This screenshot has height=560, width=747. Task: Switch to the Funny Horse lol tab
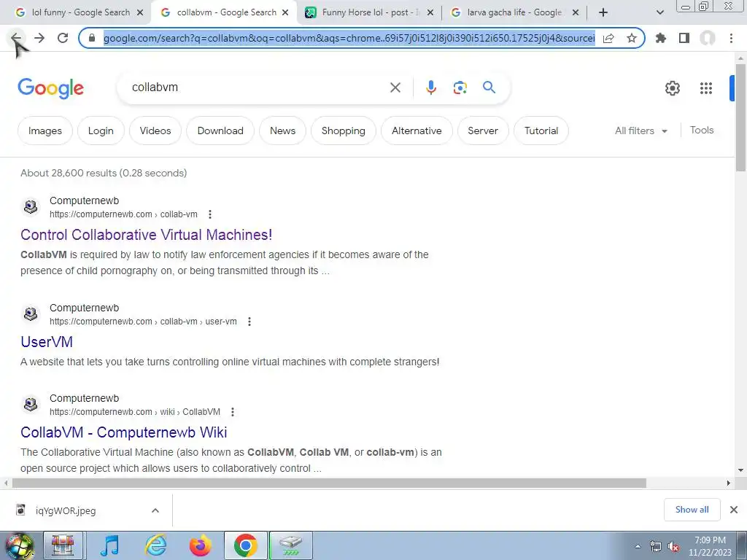point(370,12)
